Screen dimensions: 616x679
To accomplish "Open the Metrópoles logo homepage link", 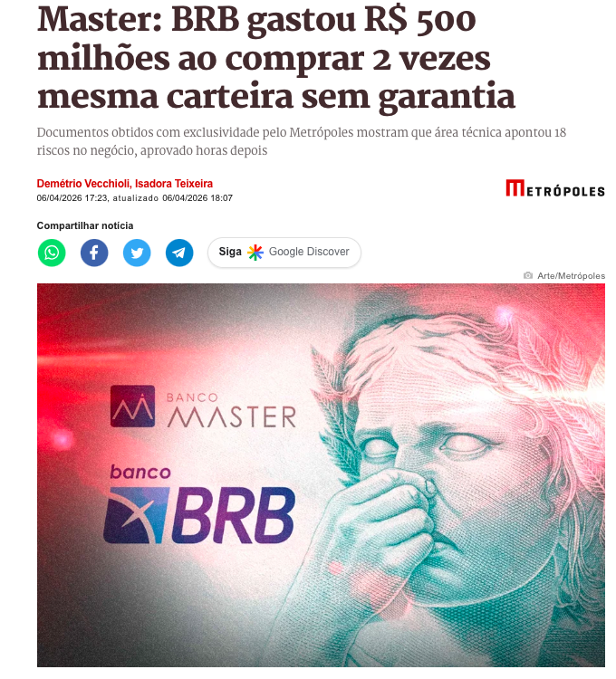I will 555,188.
